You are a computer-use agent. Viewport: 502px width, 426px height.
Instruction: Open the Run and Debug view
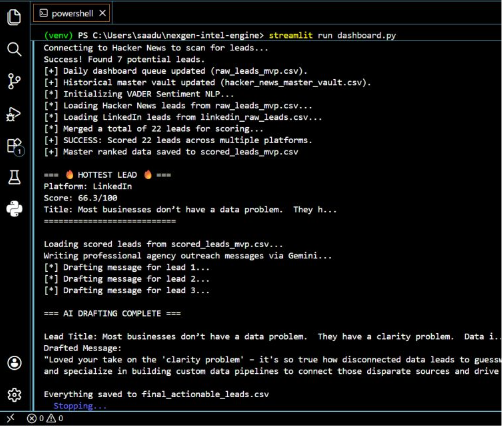click(x=14, y=114)
